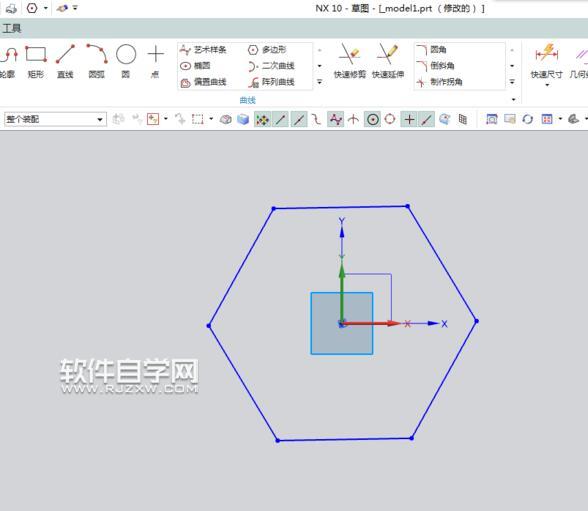Screen dimensions: 588x511
Task: Click the blue datum plane square
Action: [342, 324]
